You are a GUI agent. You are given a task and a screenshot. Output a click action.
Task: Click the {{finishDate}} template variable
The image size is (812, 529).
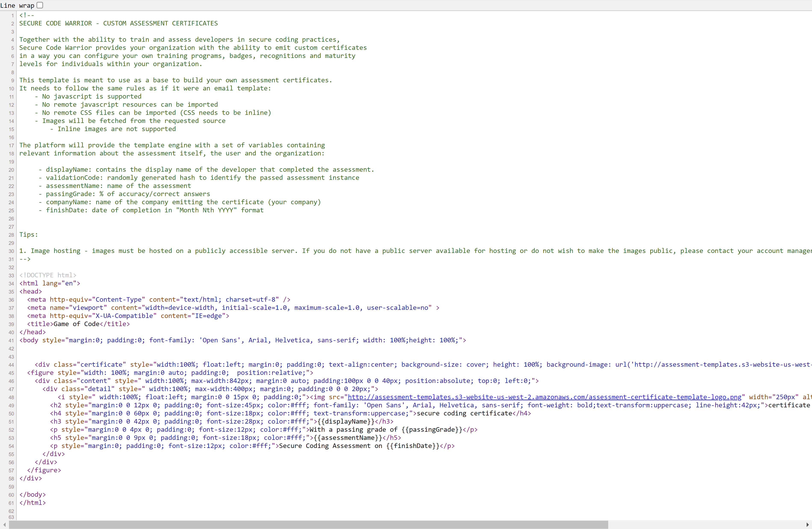(x=413, y=446)
